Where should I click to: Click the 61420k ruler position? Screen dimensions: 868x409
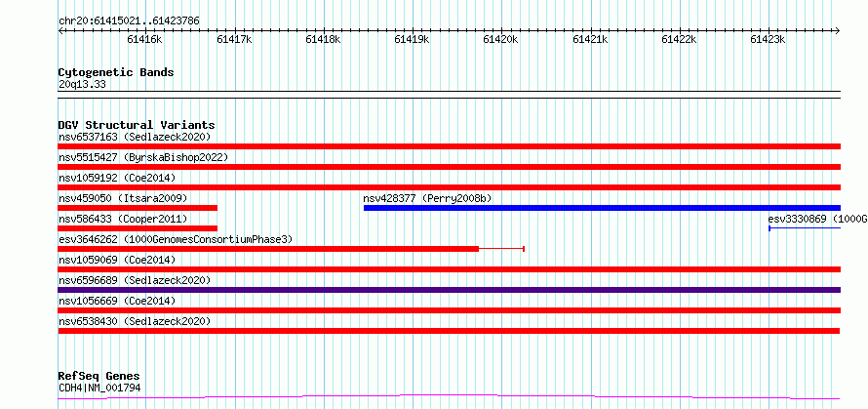point(501,39)
